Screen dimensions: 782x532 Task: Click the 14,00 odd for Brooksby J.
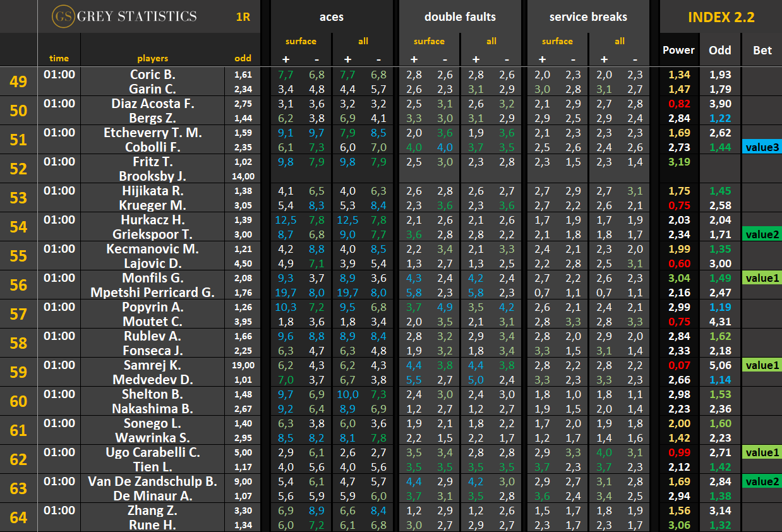pyautogui.click(x=243, y=177)
